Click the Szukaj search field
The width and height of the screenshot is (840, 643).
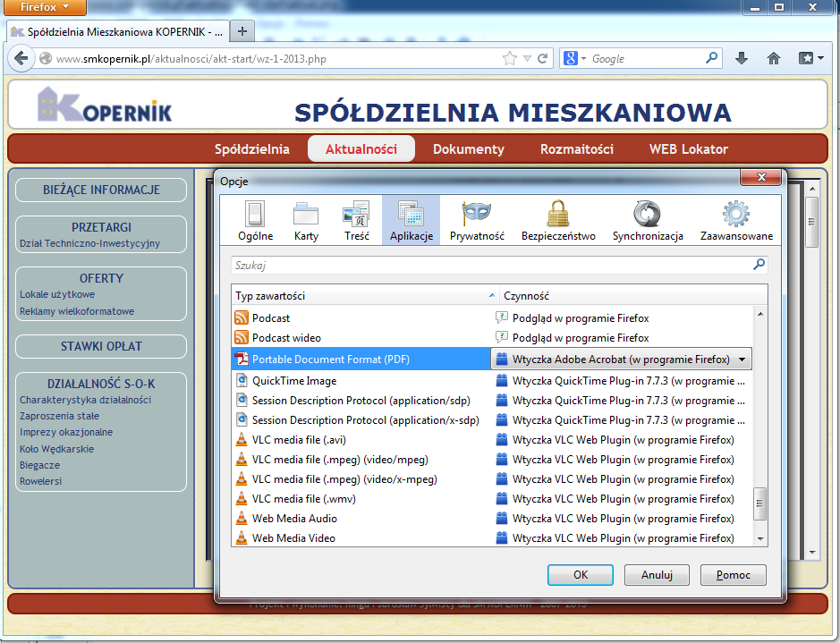490,265
